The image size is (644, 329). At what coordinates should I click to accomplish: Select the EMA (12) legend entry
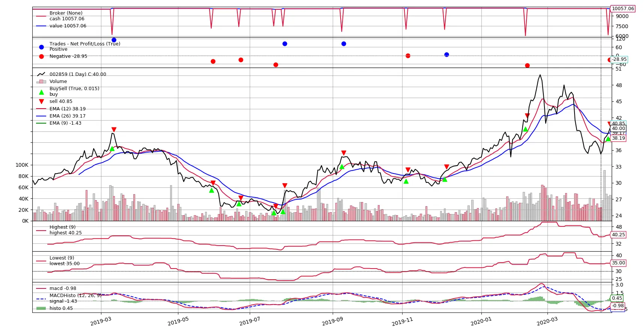coord(61,109)
